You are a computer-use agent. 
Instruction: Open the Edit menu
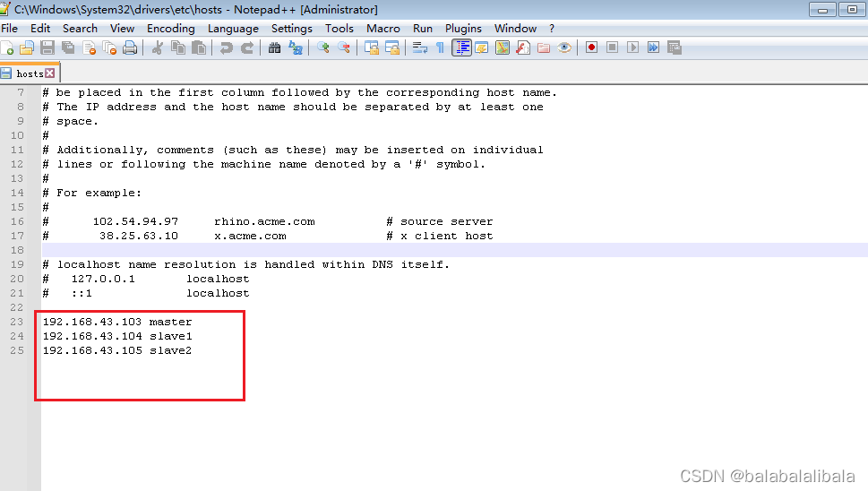click(x=40, y=29)
